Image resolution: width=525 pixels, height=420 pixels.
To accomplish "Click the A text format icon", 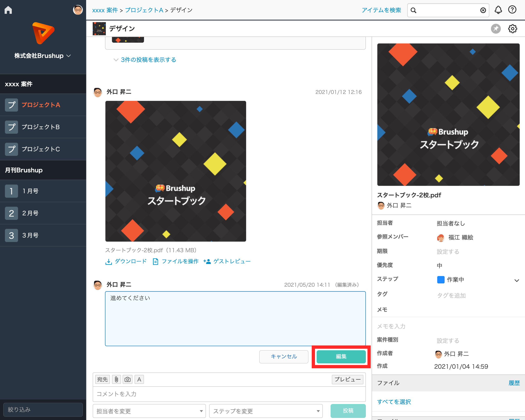I will click(x=139, y=379).
